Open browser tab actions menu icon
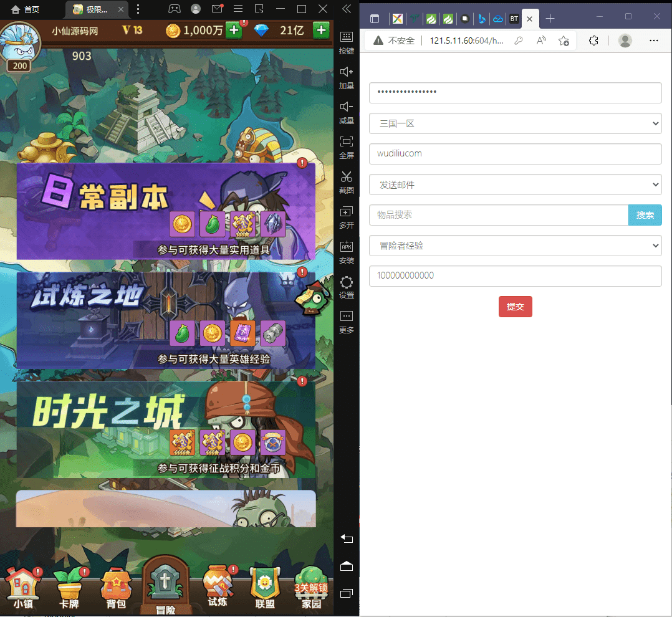Screen dimensions: 672x617 (x=375, y=19)
